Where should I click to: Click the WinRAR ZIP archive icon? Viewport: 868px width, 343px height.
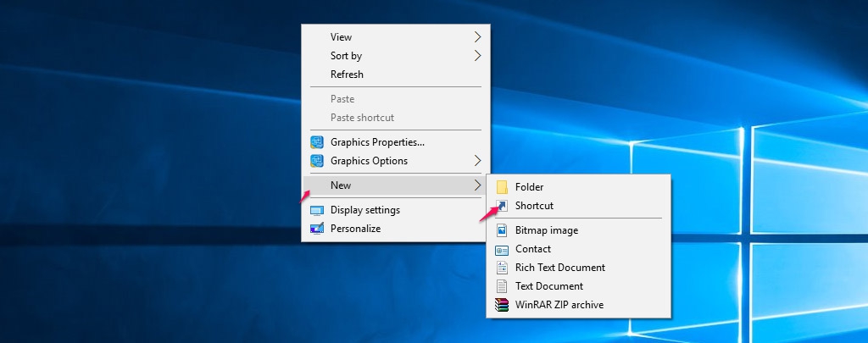(502, 305)
